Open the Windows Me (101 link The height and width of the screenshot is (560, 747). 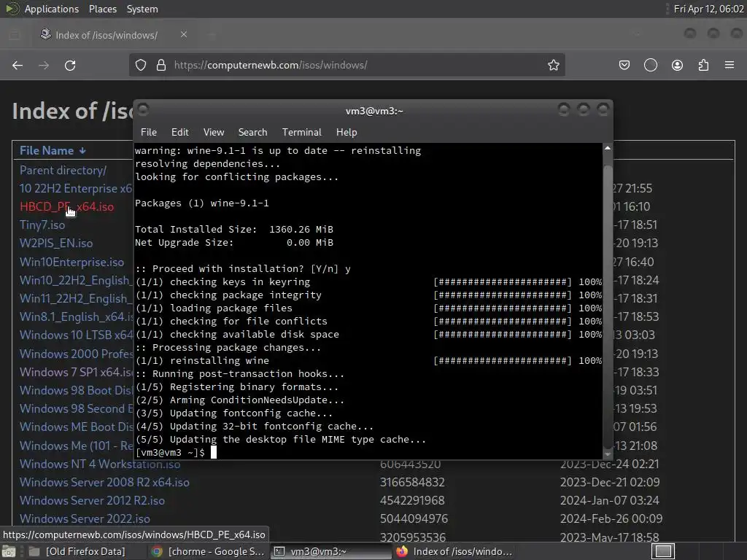click(x=76, y=446)
